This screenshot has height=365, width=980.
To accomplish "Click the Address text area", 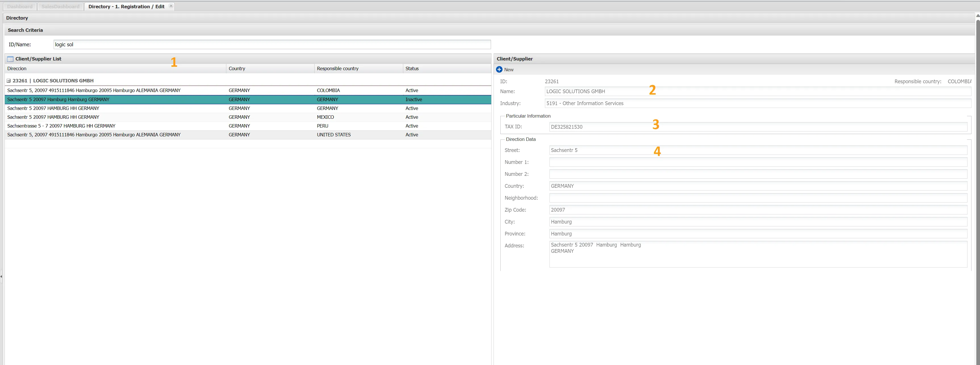I will point(758,254).
